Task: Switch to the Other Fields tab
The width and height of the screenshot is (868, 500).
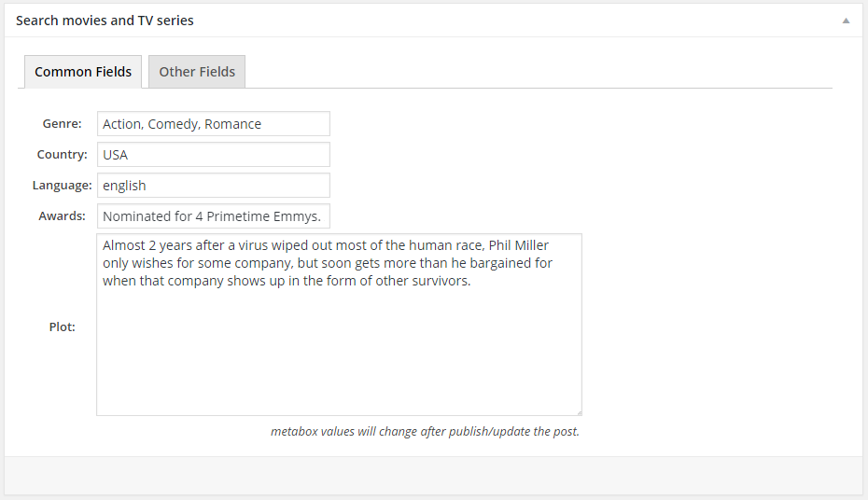Action: tap(197, 72)
